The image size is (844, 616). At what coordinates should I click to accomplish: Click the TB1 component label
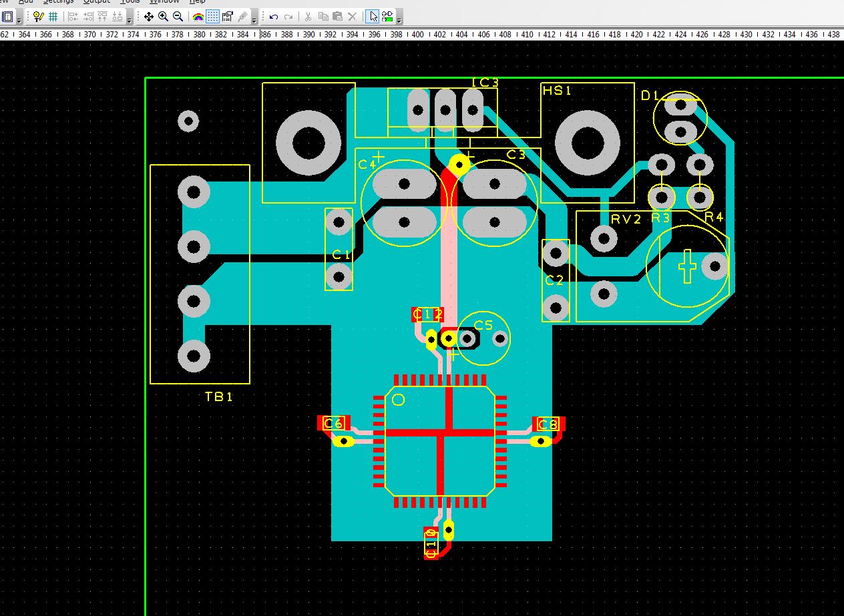pyautogui.click(x=219, y=397)
